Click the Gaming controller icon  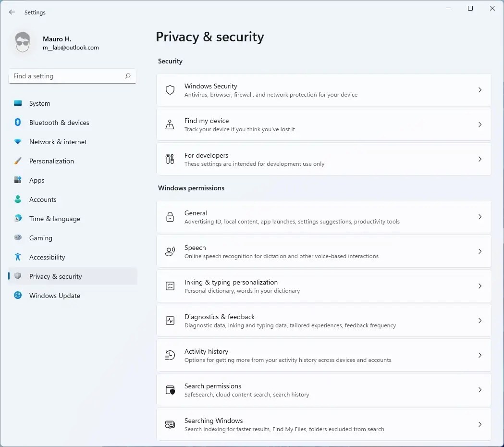pyautogui.click(x=18, y=237)
